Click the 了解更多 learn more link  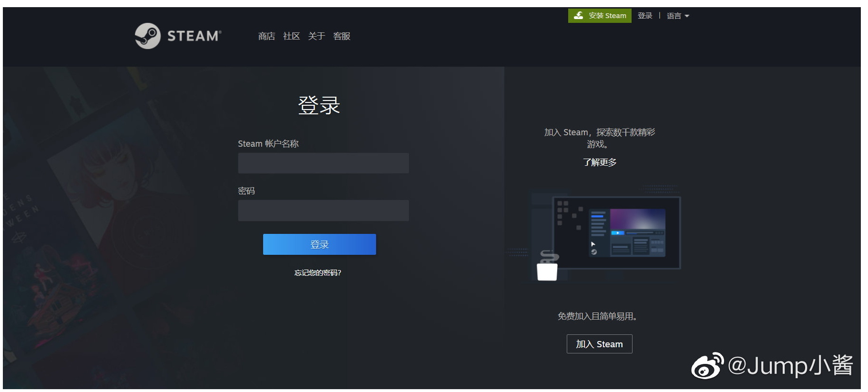600,162
